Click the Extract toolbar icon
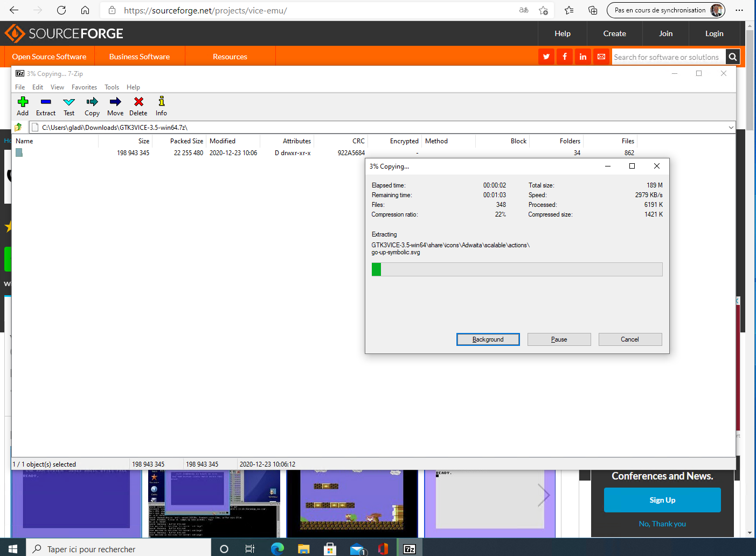 pos(46,106)
